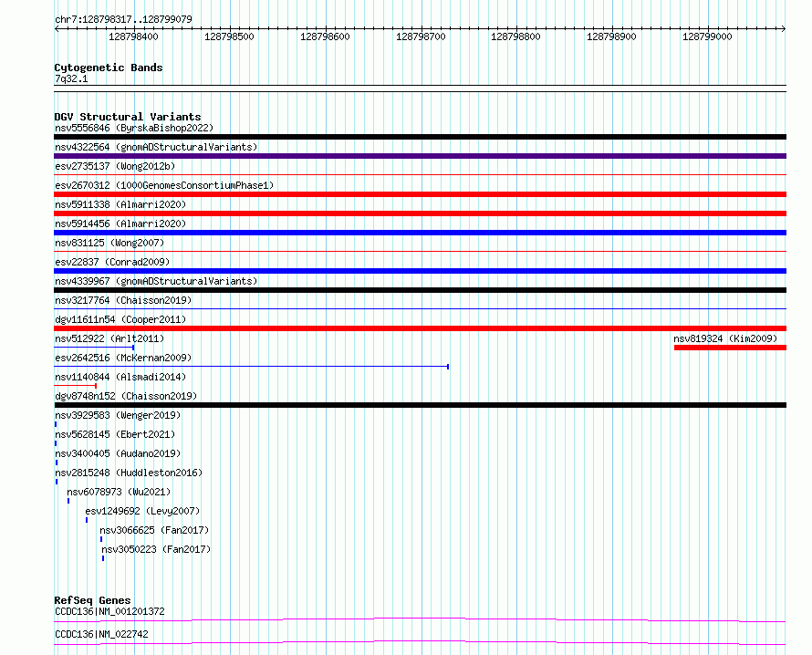Screen dimensions: 812x655
Task: Click nsv3050223 (Fan2017) label
Action: [156, 549]
